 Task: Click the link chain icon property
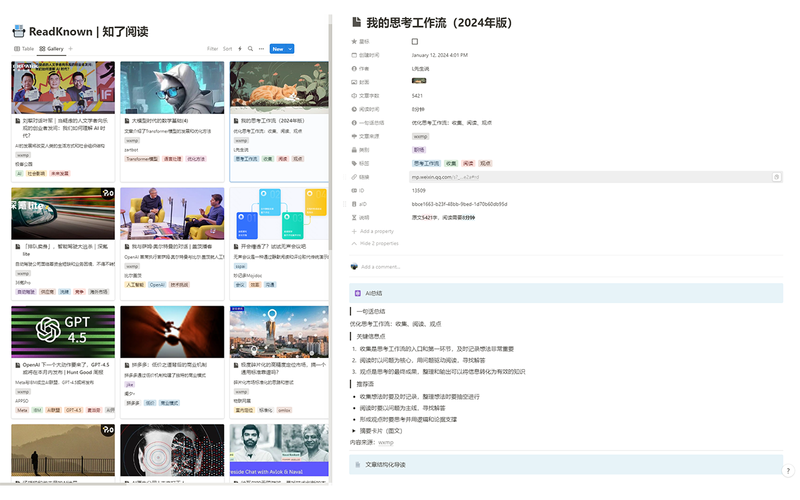[x=354, y=177]
